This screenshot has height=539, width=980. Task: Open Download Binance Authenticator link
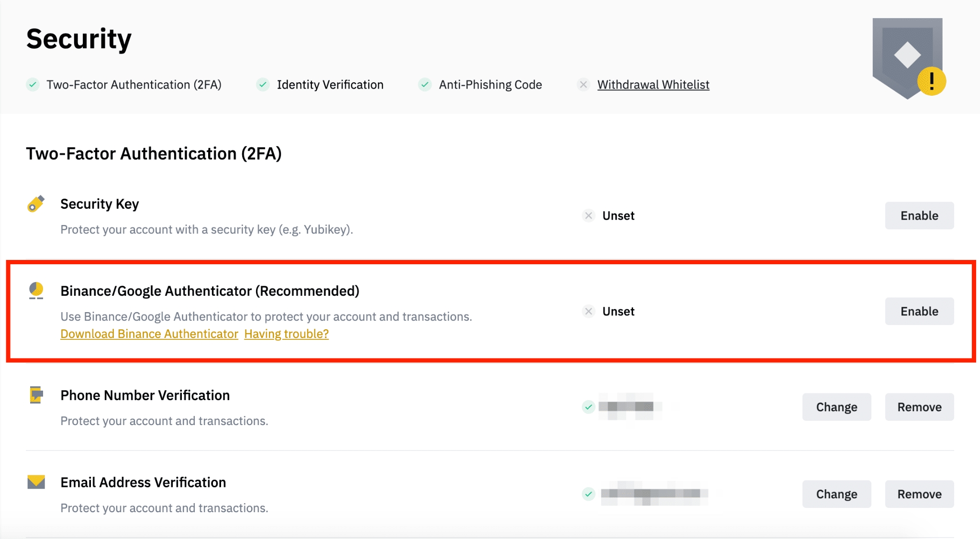[149, 334]
